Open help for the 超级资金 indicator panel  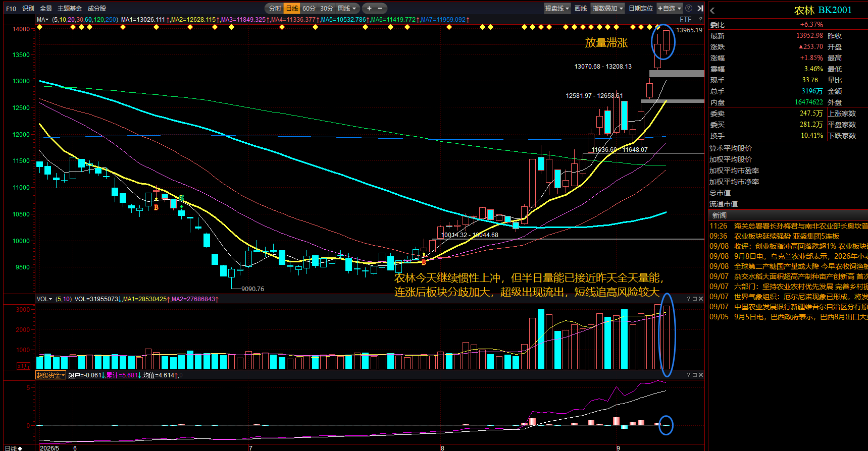[689, 375]
